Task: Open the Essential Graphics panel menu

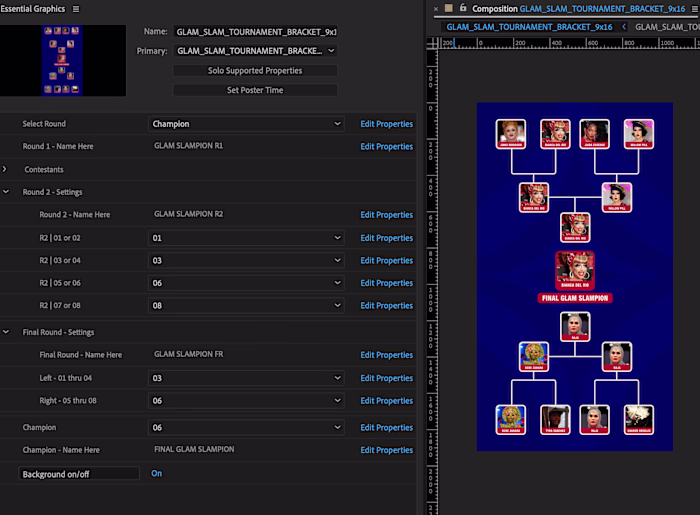Action: click(76, 9)
